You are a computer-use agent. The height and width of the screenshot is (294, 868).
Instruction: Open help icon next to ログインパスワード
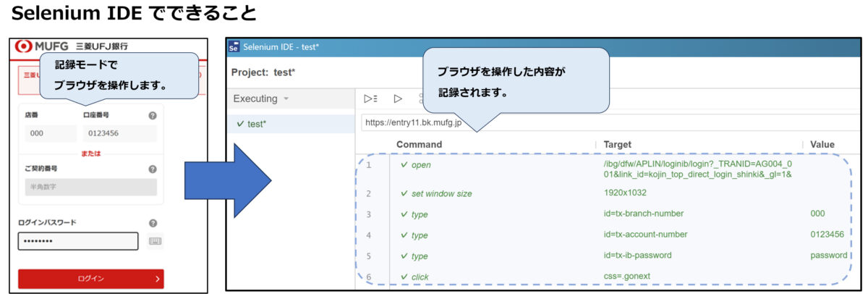(x=153, y=223)
